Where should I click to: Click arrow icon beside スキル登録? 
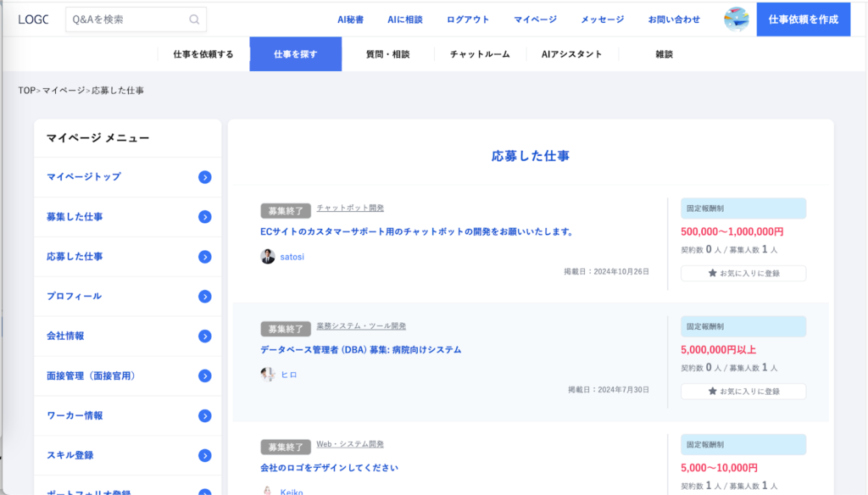click(204, 456)
